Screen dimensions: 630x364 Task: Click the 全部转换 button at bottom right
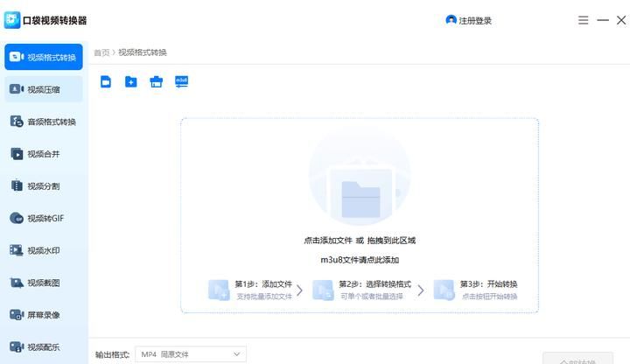coord(577,359)
